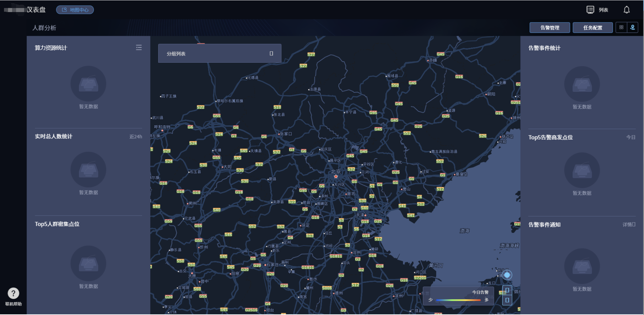The width and height of the screenshot is (644, 315).
Task: Click the 黄河口 label on map
Action: click(x=435, y=265)
